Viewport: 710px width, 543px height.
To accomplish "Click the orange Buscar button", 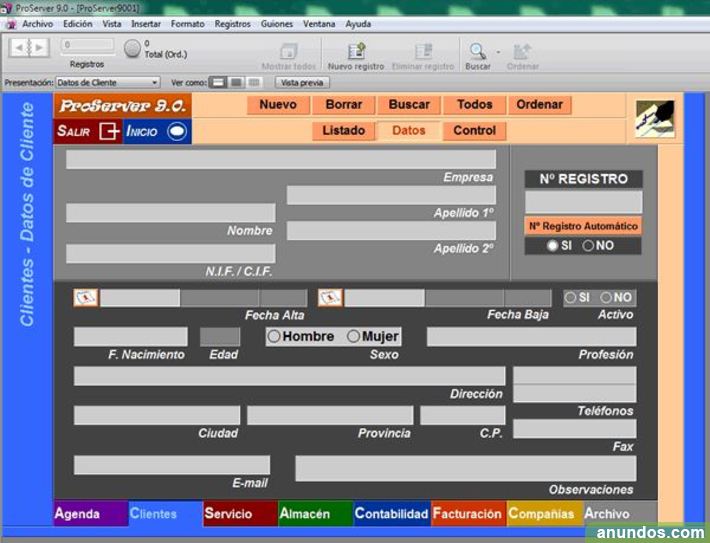I will click(409, 105).
